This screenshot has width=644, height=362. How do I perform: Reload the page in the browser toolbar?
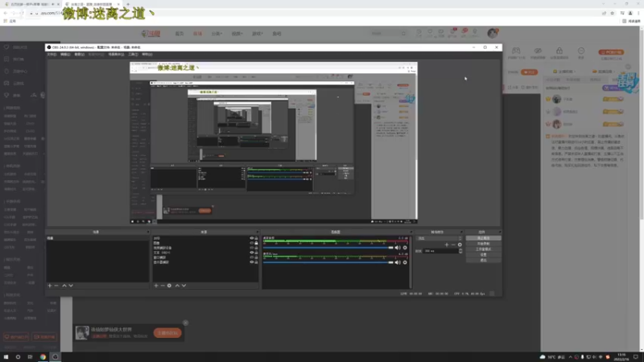click(22, 13)
